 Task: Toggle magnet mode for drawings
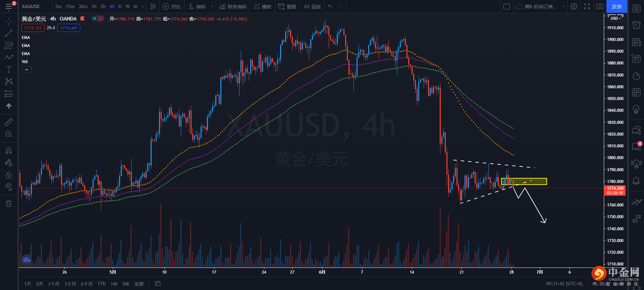9,150
